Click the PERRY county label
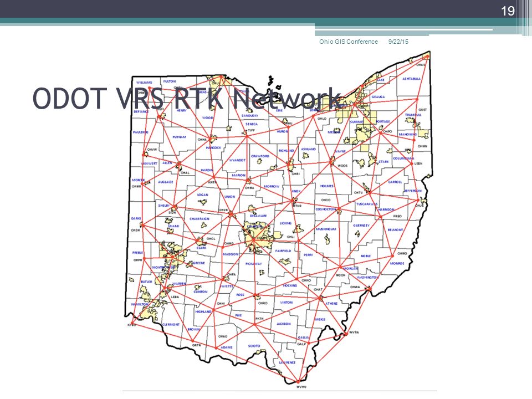 coord(308,255)
